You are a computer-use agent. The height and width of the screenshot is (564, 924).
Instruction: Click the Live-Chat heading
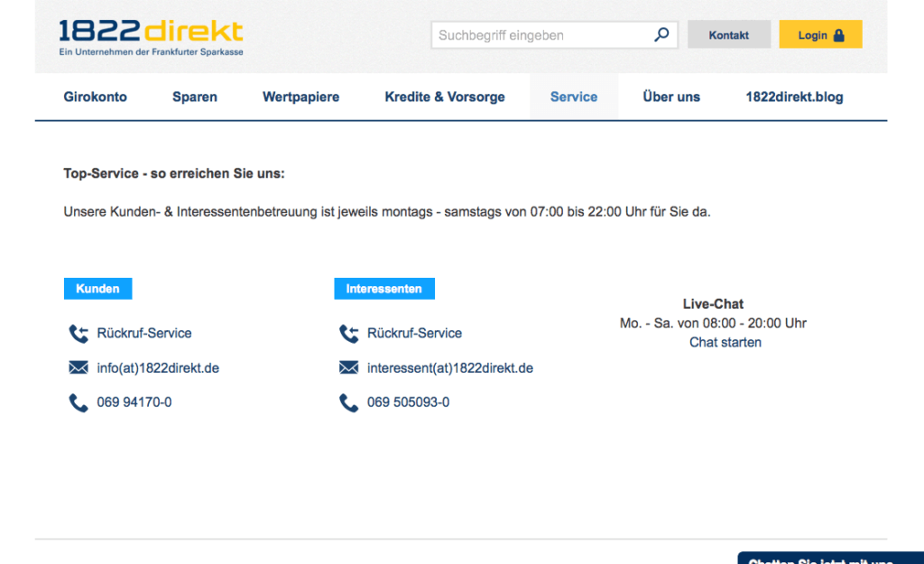(x=713, y=304)
